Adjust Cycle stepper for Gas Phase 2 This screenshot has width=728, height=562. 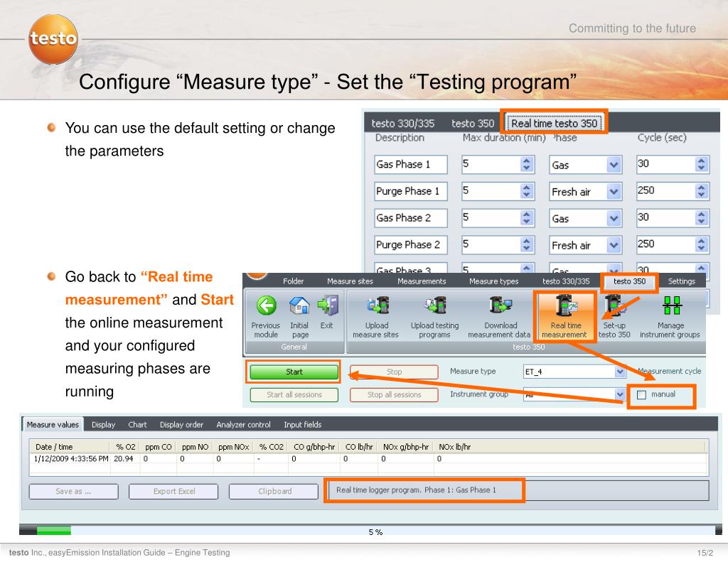coord(702,218)
